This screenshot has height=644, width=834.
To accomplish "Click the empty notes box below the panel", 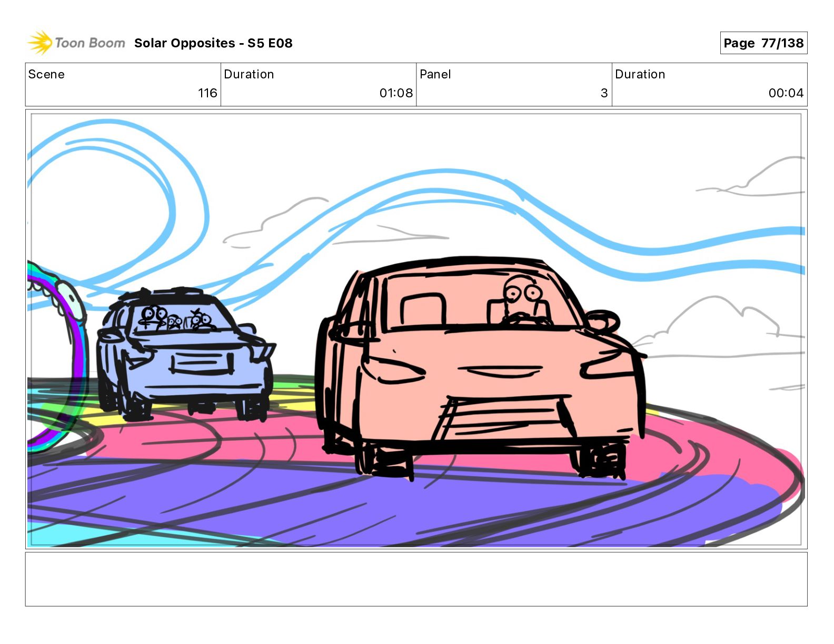I will click(416, 579).
